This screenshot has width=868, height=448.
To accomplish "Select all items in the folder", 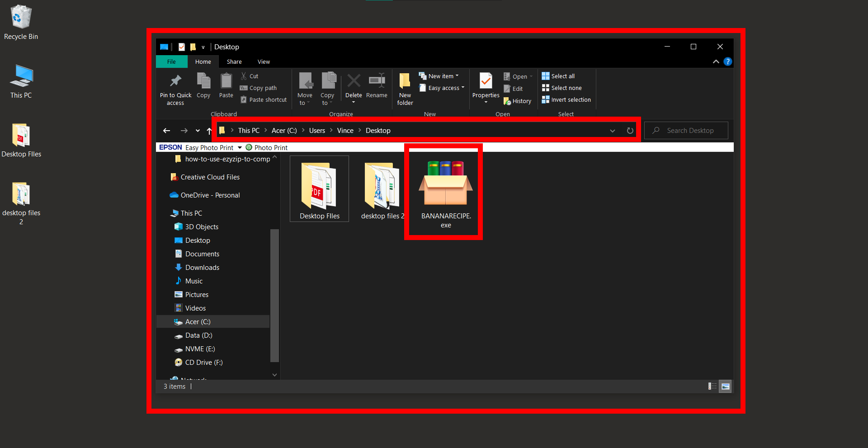I will tap(558, 76).
